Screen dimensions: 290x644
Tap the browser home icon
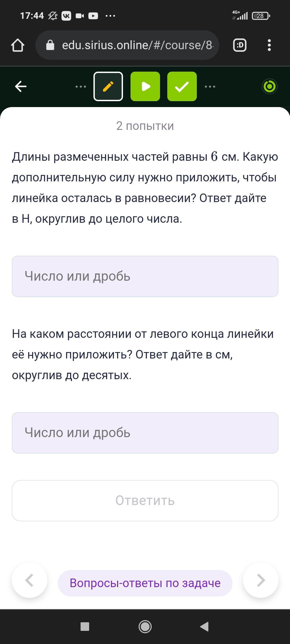click(x=18, y=45)
